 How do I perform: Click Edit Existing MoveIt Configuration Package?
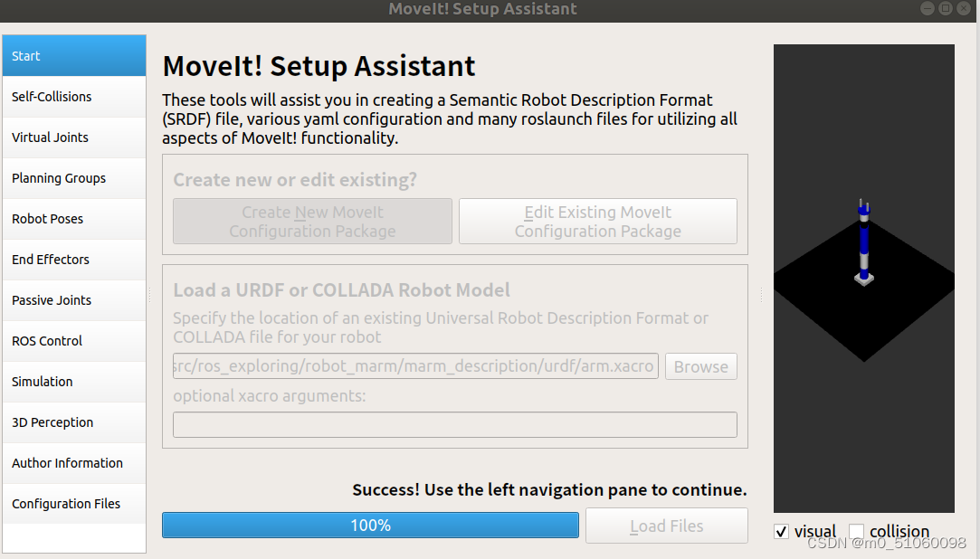click(x=597, y=221)
